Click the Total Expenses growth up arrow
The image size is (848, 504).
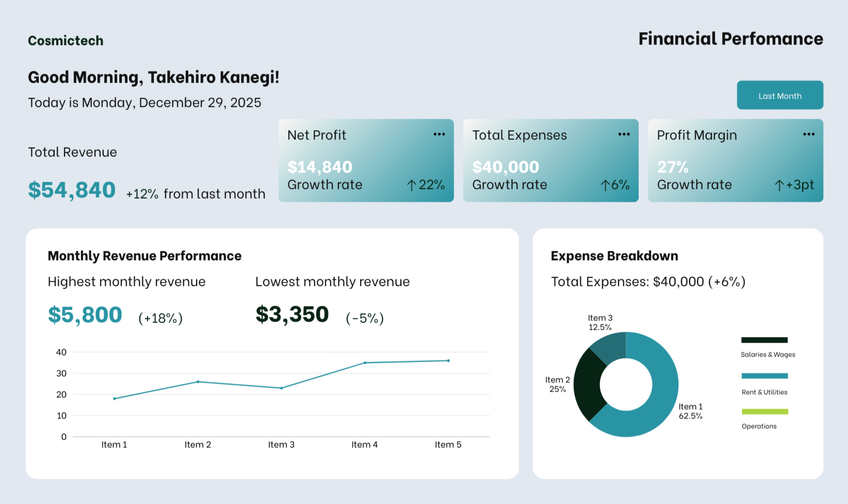click(x=605, y=185)
